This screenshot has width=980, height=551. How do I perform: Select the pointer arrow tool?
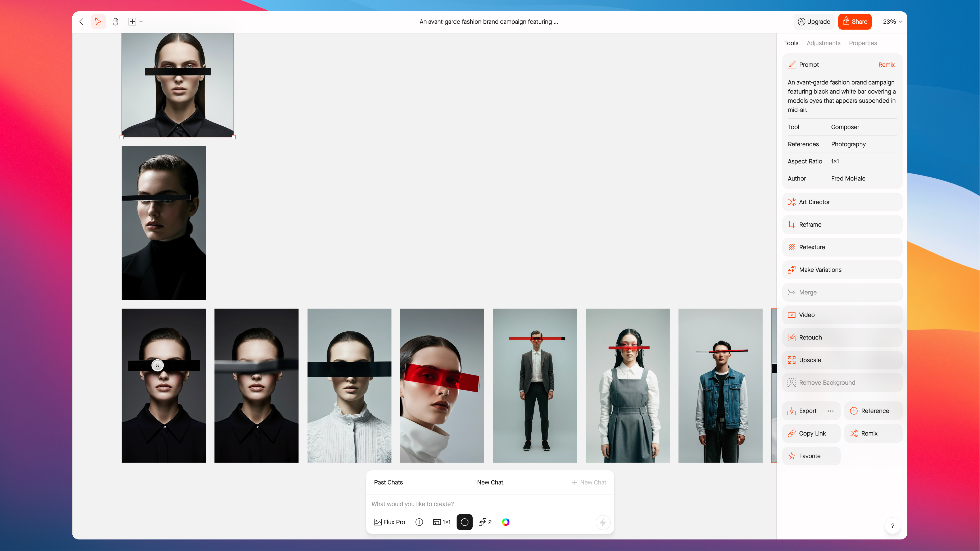[98, 22]
